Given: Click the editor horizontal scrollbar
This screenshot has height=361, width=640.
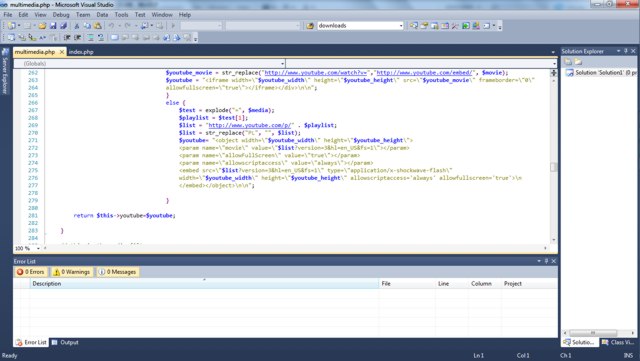Looking at the screenshot, I should [295, 248].
